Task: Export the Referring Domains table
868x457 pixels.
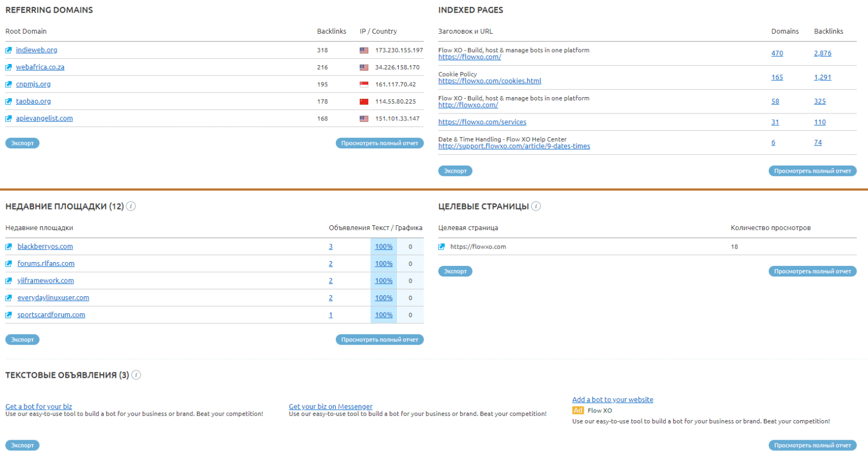Action: 22,143
